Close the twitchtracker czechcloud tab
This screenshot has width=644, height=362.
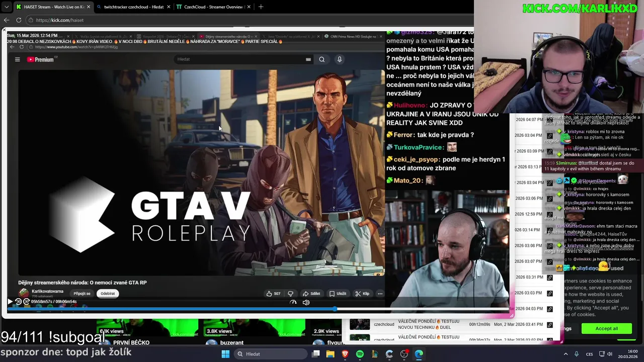(x=168, y=7)
